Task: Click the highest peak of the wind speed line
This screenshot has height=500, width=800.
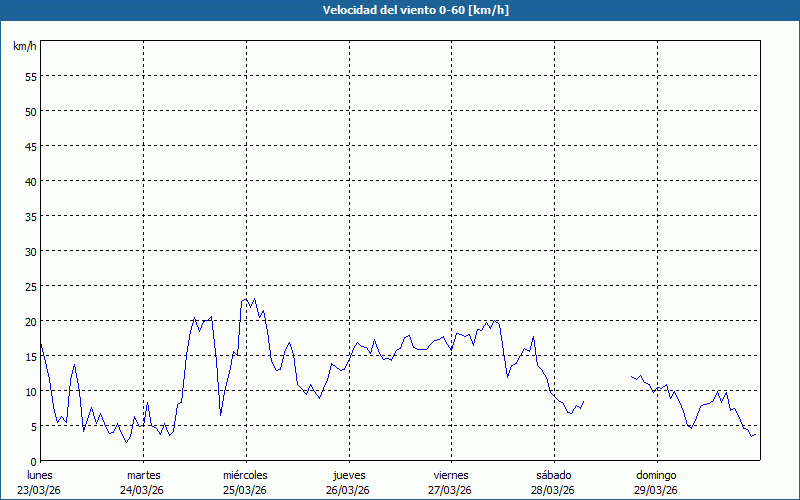Action: [x=254, y=298]
